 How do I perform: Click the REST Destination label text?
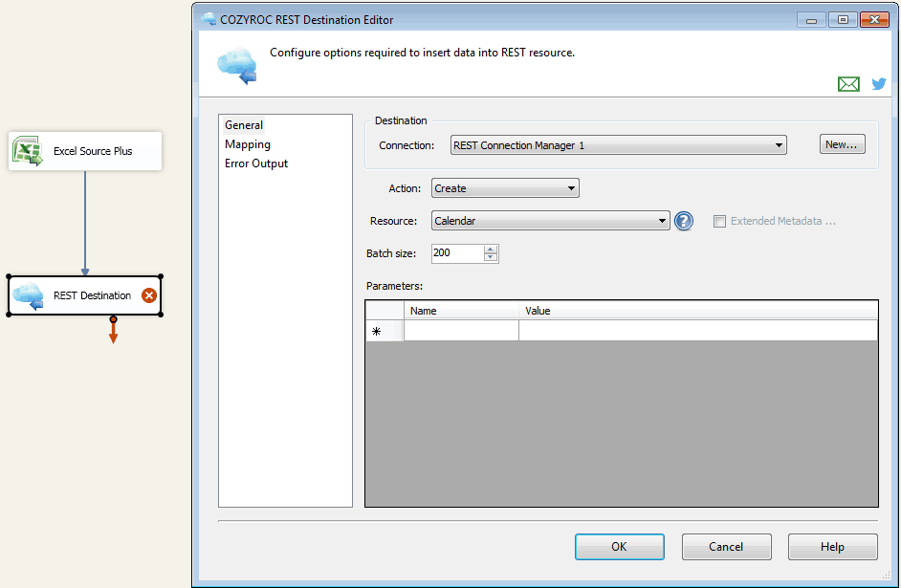[92, 295]
